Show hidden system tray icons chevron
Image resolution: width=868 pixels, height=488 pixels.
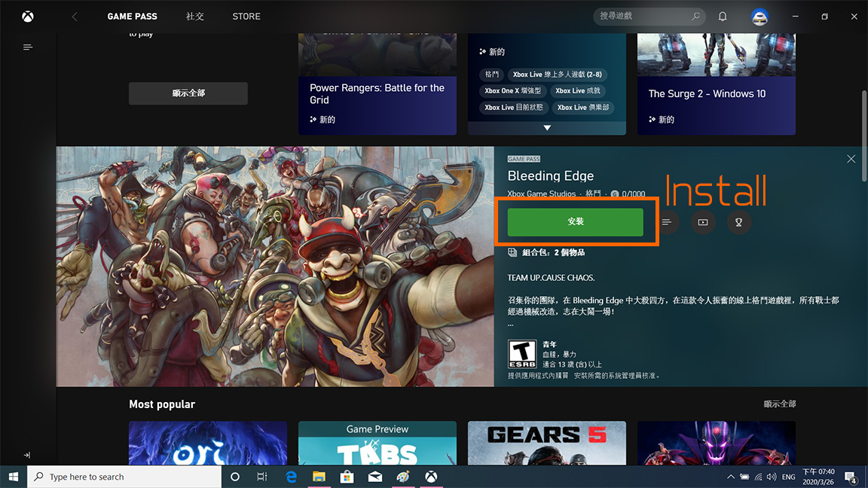click(x=730, y=477)
